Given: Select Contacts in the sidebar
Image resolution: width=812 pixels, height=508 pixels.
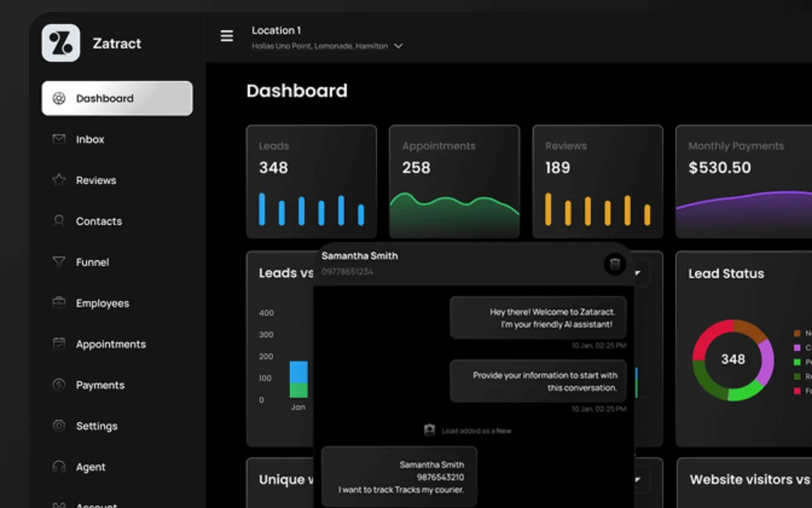Looking at the screenshot, I should point(99,221).
